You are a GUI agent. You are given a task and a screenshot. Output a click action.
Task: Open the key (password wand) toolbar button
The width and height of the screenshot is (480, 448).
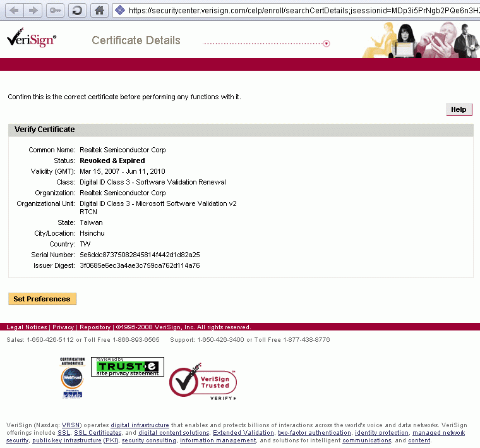(x=55, y=10)
